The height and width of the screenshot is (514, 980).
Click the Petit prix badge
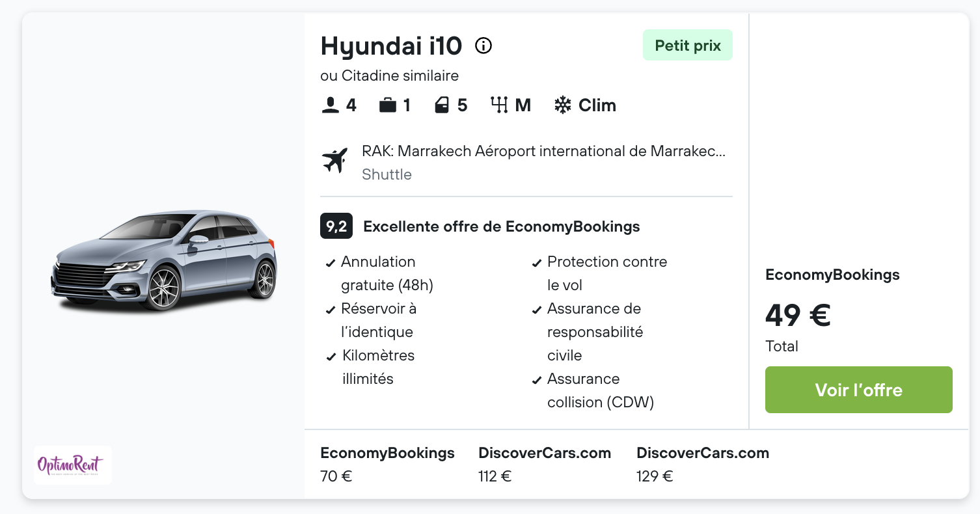688,46
